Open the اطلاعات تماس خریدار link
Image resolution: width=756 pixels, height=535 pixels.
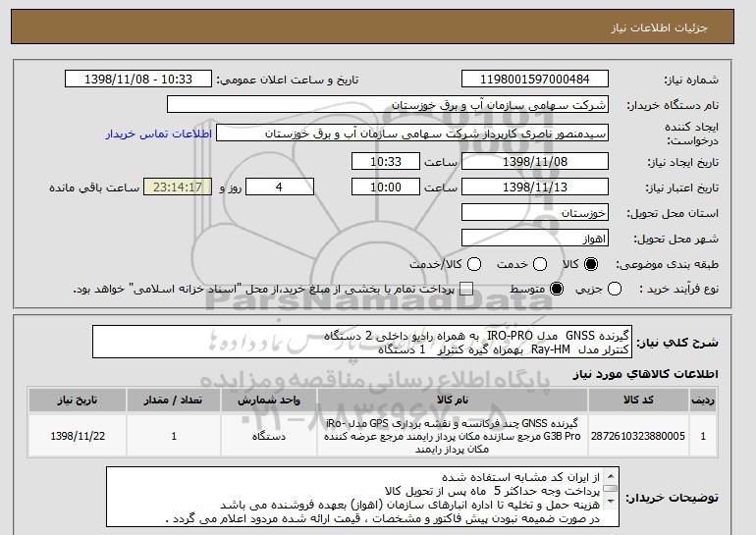159,134
